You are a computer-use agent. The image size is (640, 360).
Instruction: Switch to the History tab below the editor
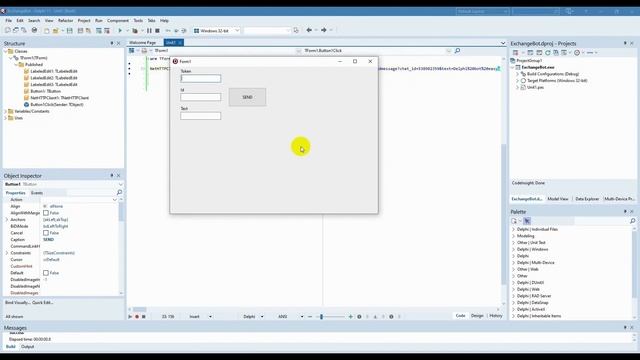[496, 316]
